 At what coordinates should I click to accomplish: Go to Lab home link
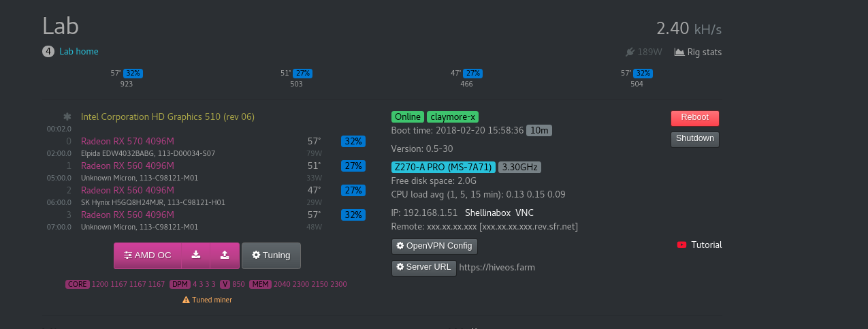pyautogui.click(x=79, y=51)
